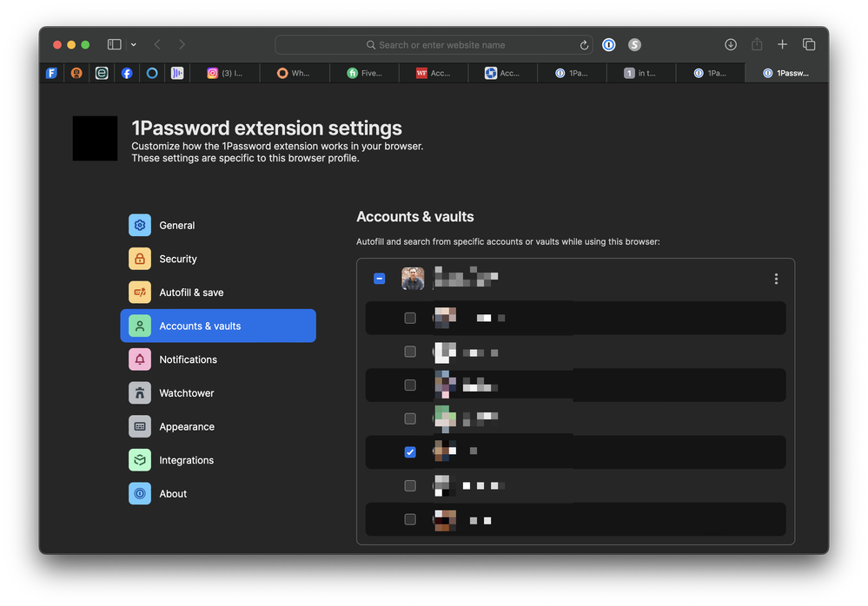Click the Autofill & save key icon

(x=140, y=293)
